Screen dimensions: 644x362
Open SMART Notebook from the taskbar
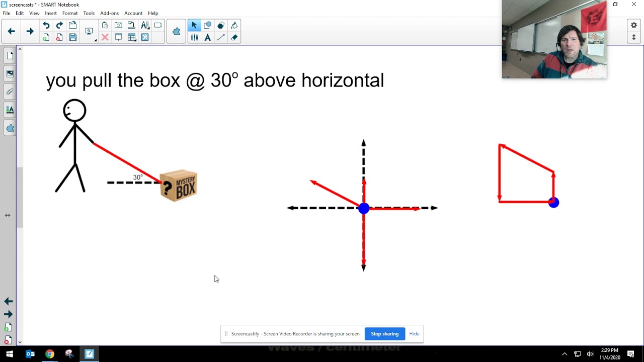(89, 354)
